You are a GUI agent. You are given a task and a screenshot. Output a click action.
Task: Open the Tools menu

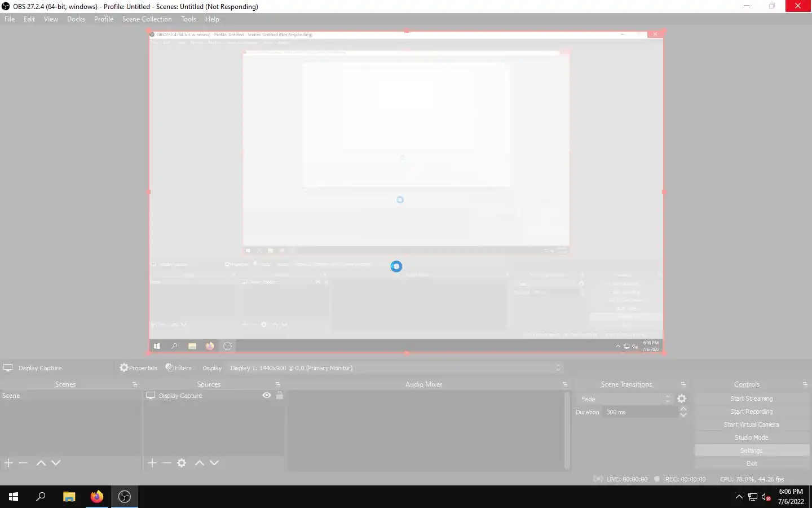pos(189,19)
